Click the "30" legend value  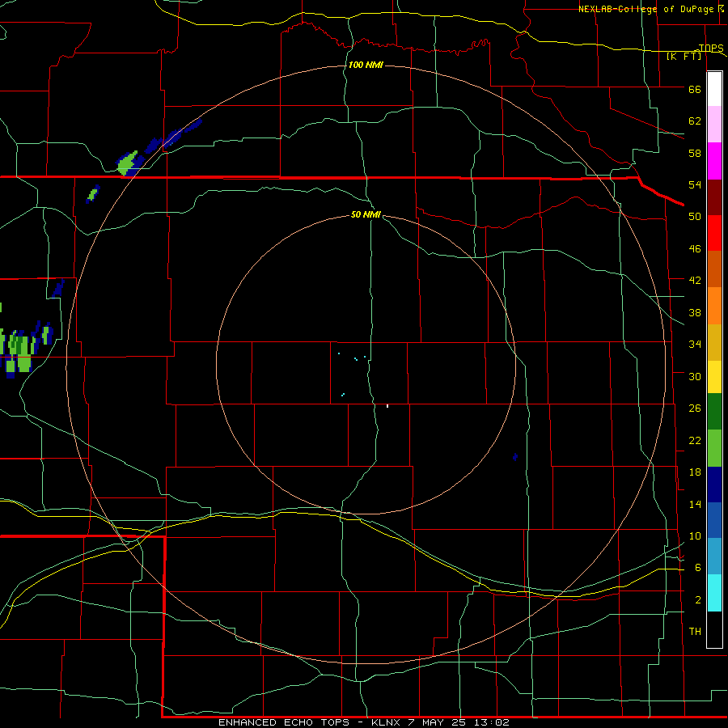tap(695, 376)
